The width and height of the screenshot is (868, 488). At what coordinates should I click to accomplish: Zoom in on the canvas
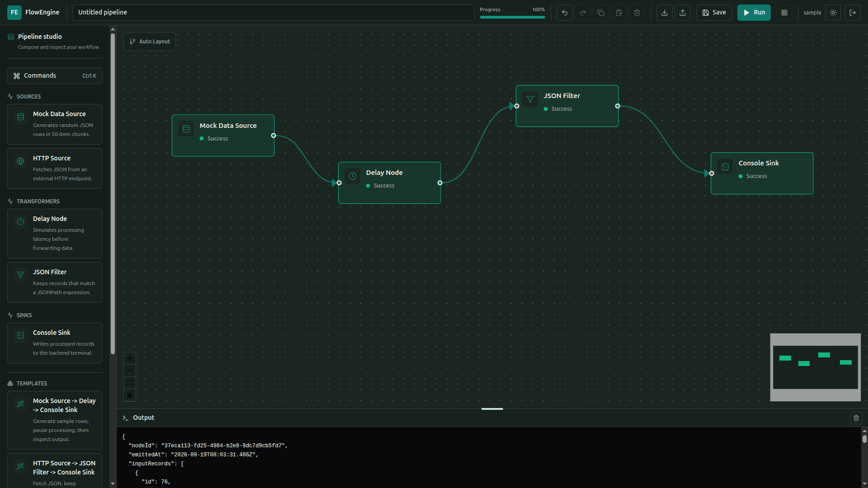click(130, 358)
